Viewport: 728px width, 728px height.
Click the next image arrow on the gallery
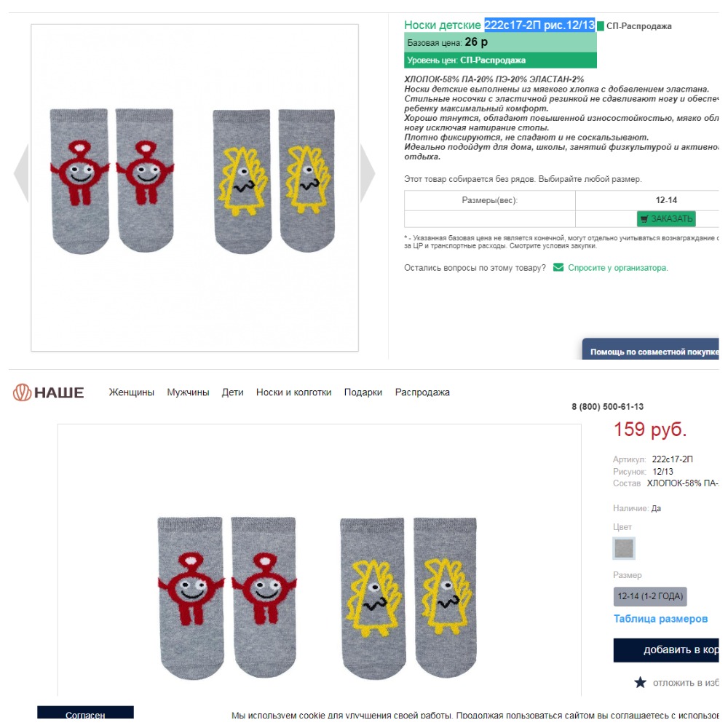[x=368, y=173]
